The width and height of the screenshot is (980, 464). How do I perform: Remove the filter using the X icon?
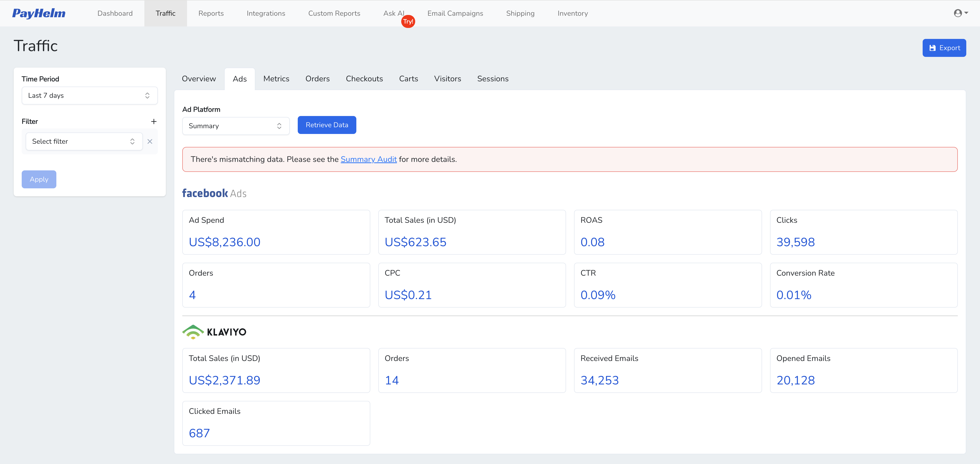[150, 141]
